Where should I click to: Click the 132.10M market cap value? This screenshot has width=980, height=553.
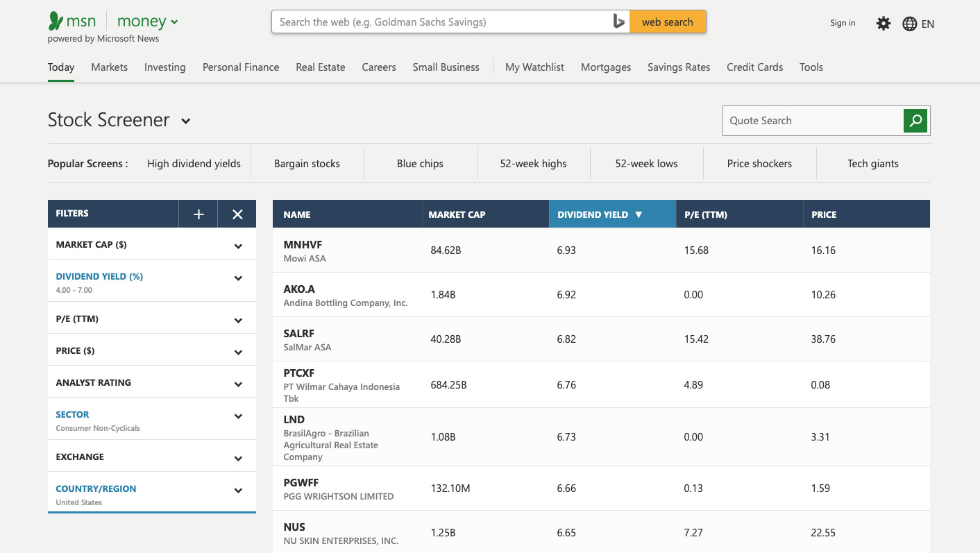[x=450, y=488]
